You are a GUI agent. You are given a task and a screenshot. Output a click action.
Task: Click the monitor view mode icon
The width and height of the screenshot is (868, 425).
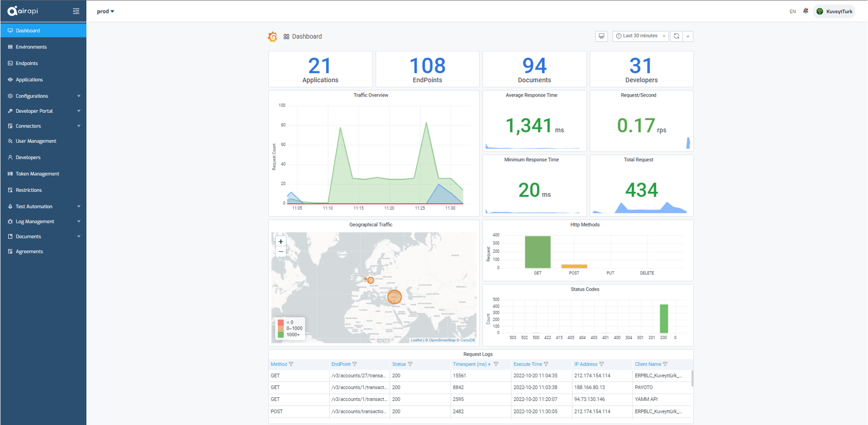click(x=601, y=36)
